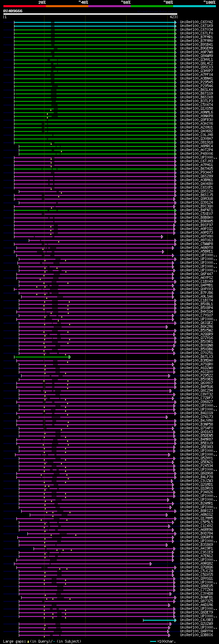This screenshot has width=219, height=644.
Task: Click the UniRef100_Q3B8I6 label
Action: 196,635
